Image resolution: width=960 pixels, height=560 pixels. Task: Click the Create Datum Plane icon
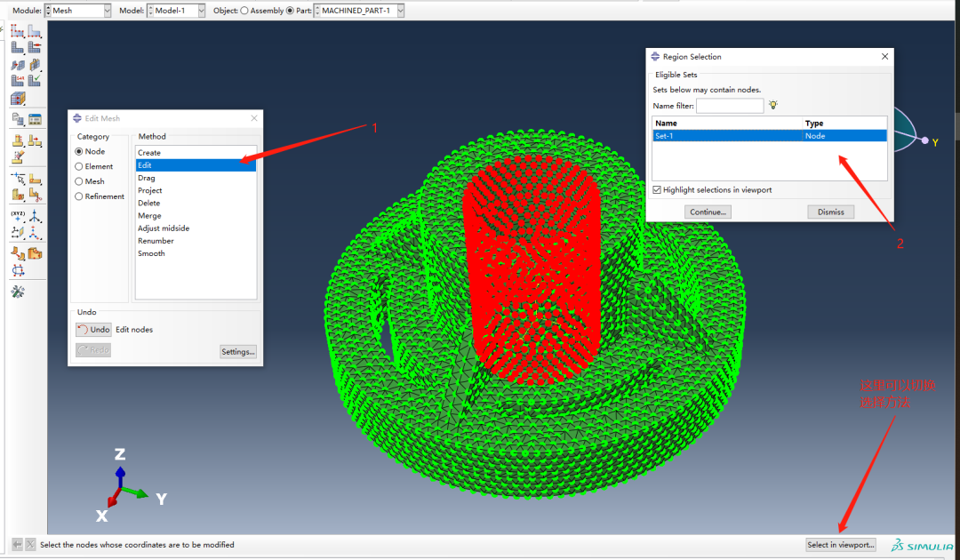(x=18, y=233)
